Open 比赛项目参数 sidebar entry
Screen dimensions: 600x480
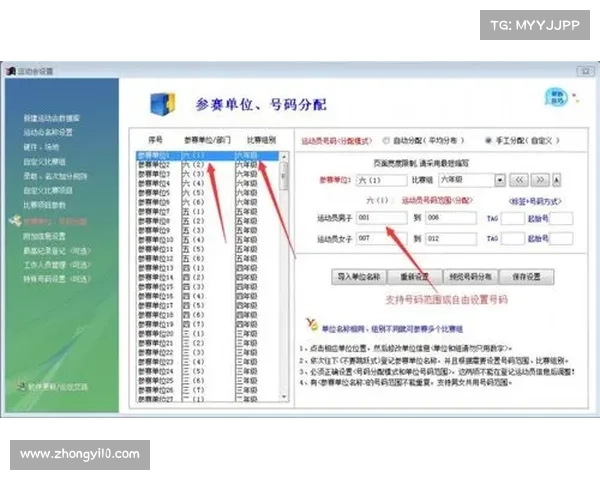(x=44, y=205)
